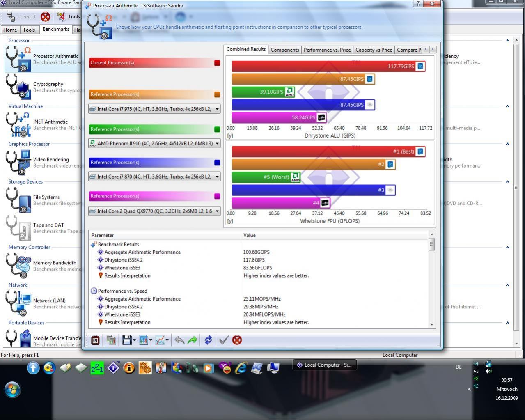
Task: Open the Capacity vs Price tab
Action: pos(374,50)
